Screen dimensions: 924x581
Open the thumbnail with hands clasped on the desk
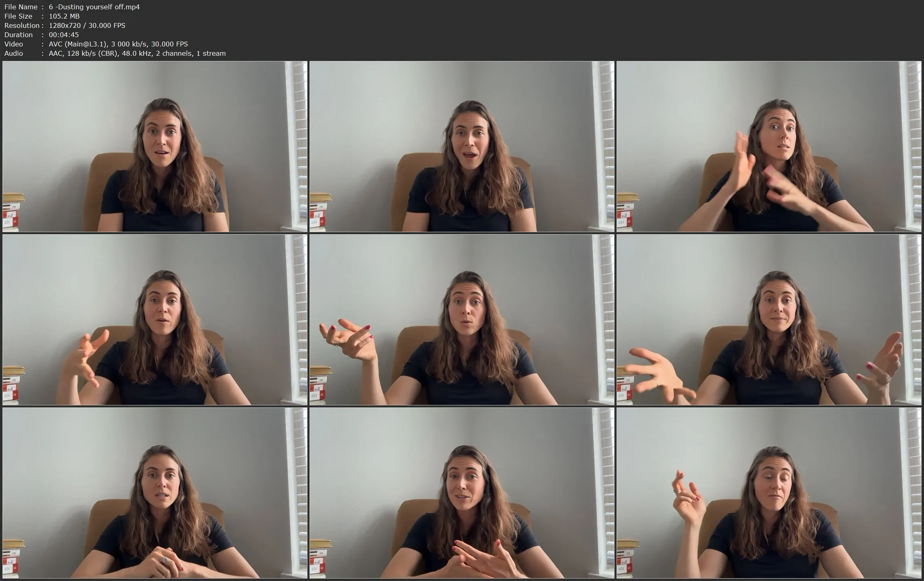click(x=155, y=493)
